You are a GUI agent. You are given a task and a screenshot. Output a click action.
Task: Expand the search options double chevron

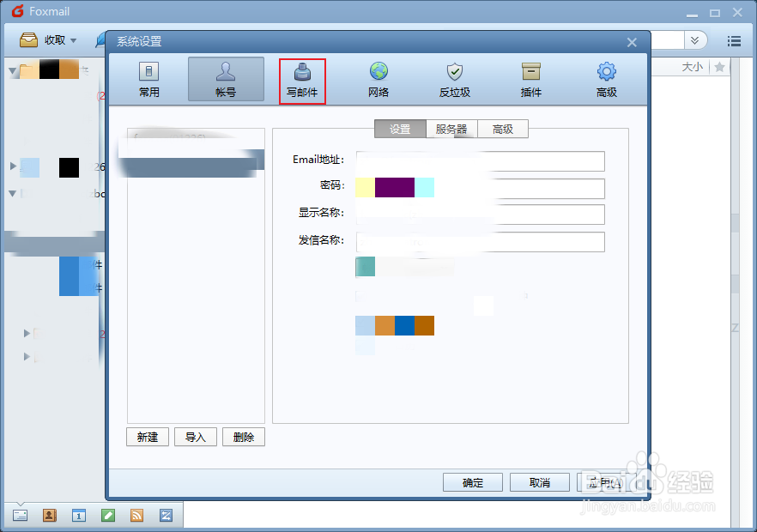point(694,39)
